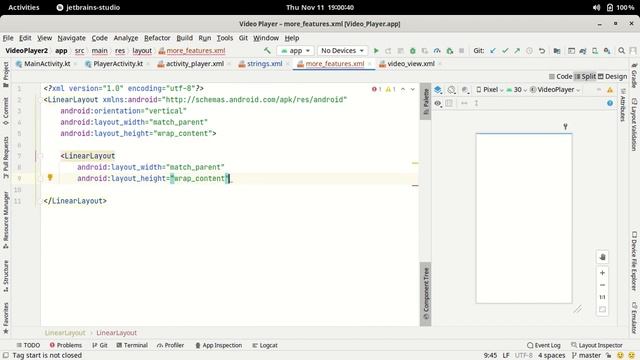This screenshot has width=640, height=360.
Task: Push changes with the Git push arrow
Action: [x=517, y=51]
